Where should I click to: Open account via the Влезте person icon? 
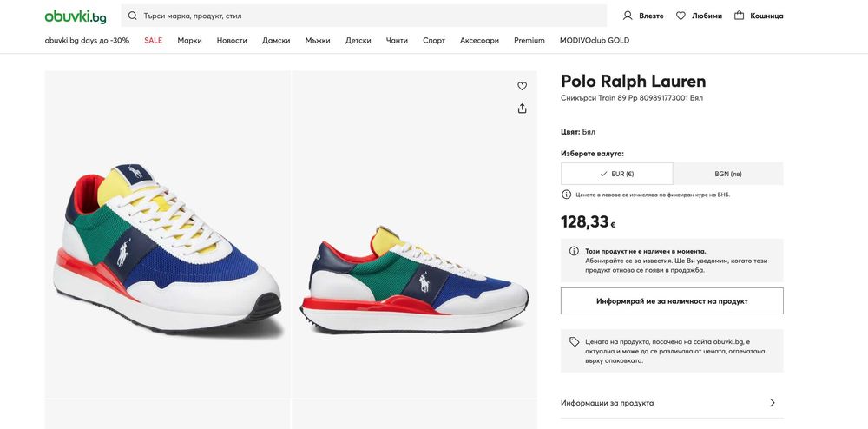628,16
